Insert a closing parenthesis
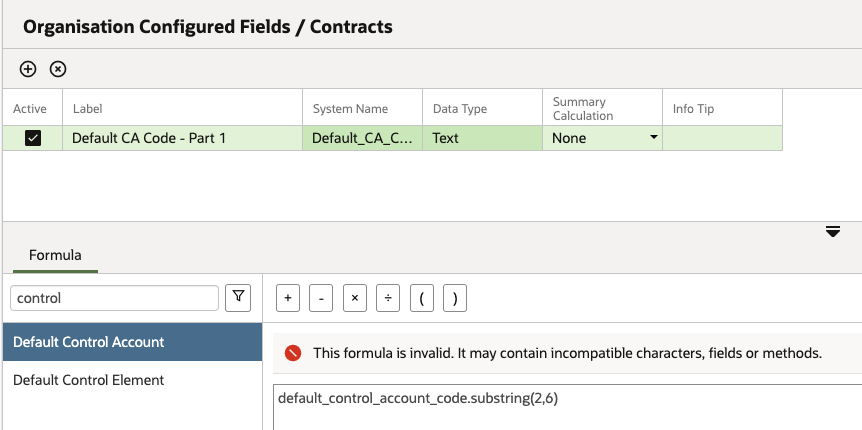The image size is (862, 430). coord(455,299)
